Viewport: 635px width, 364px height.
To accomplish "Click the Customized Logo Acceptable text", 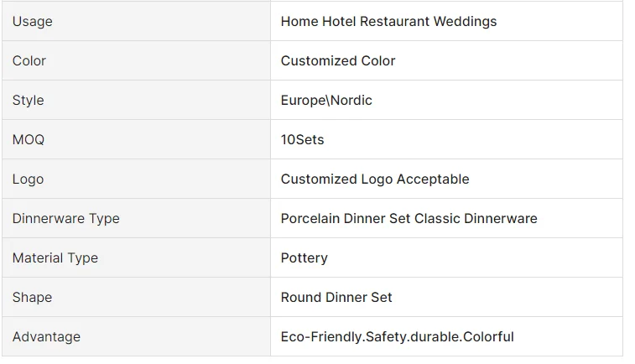I will tap(375, 179).
